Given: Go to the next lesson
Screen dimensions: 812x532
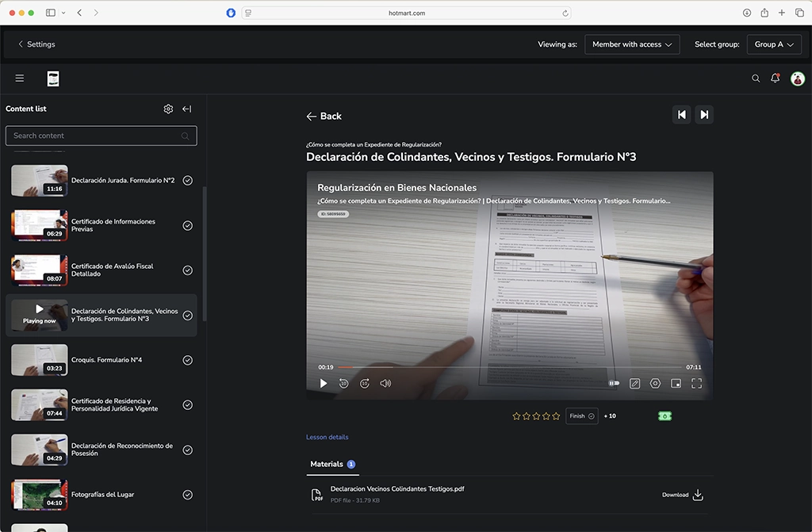Looking at the screenshot, I should [x=704, y=115].
